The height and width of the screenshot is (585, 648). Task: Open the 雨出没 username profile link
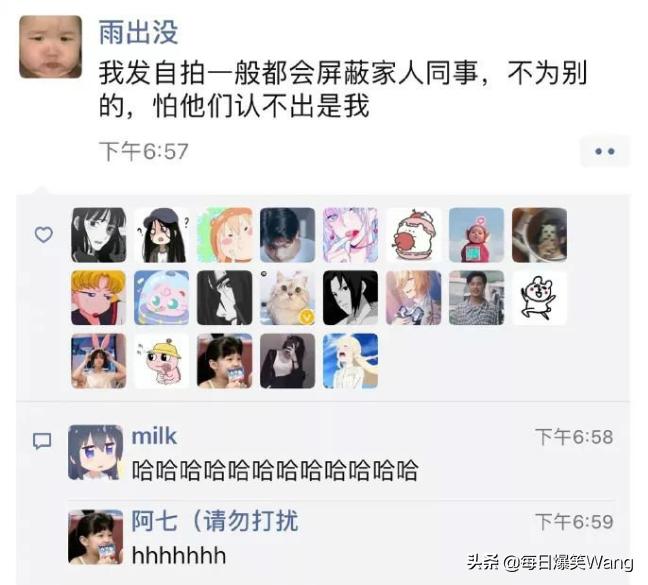[138, 32]
